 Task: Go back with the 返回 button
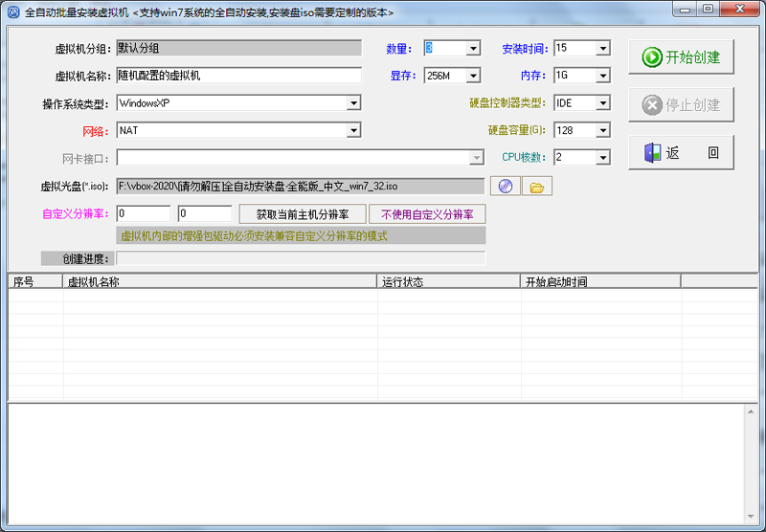tap(681, 153)
